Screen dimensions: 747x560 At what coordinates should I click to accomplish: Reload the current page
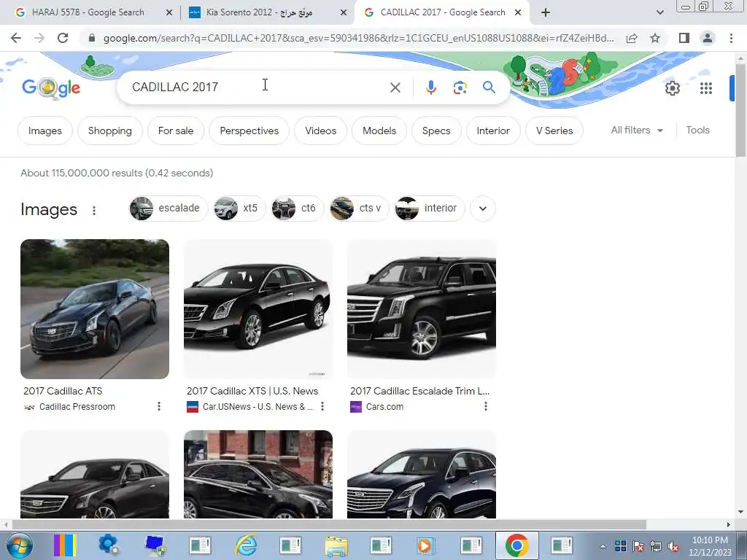tap(63, 38)
